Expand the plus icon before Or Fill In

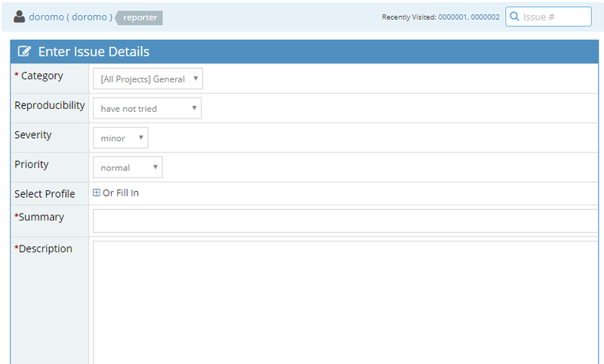click(97, 193)
